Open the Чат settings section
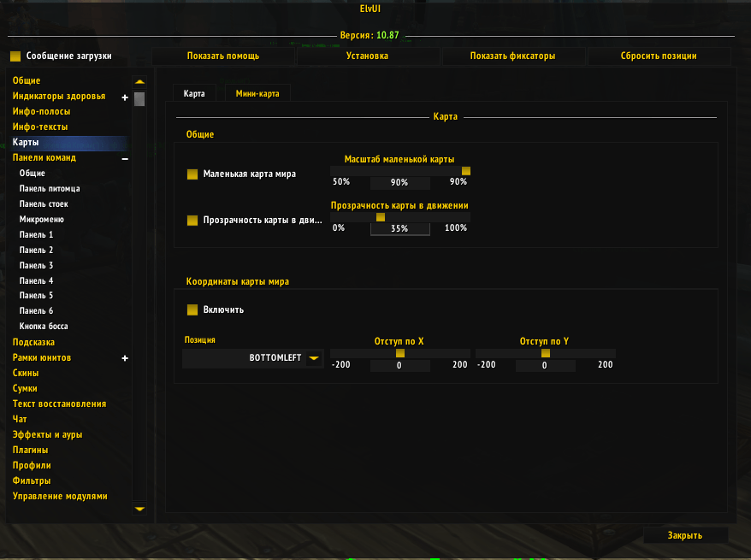The height and width of the screenshot is (560, 751). tap(20, 420)
